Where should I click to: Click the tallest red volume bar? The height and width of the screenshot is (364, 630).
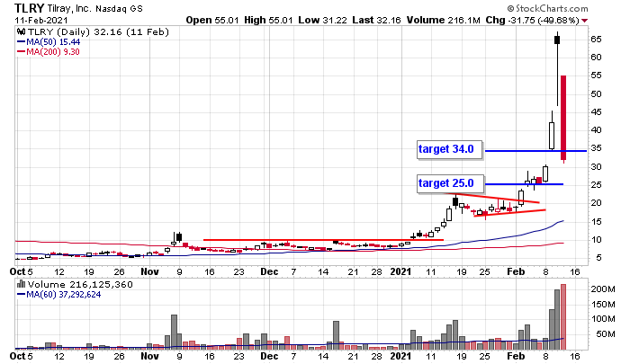tap(563, 316)
